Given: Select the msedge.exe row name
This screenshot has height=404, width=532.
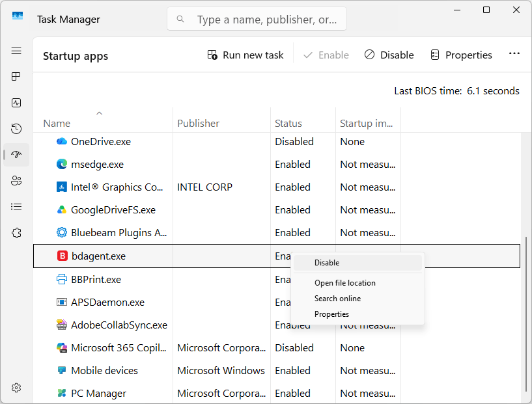Looking at the screenshot, I should [x=98, y=165].
